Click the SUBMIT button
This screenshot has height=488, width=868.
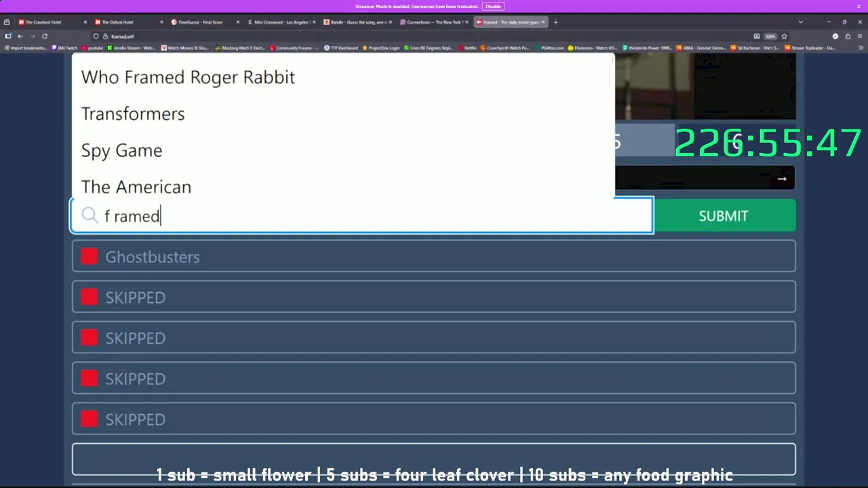(x=724, y=216)
